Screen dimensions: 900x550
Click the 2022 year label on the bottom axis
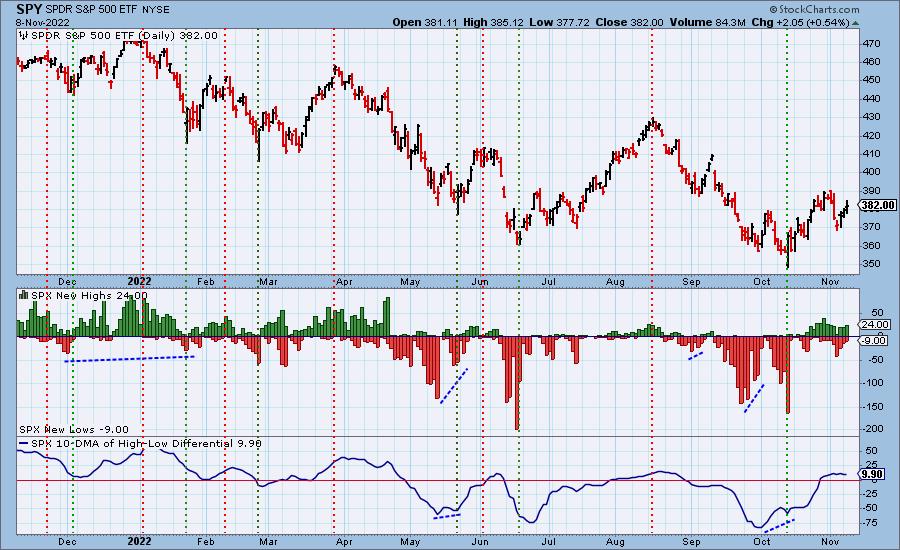139,541
